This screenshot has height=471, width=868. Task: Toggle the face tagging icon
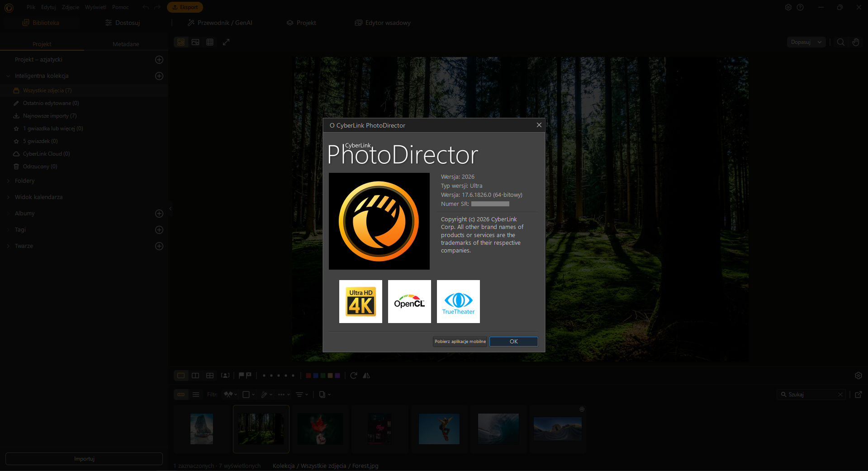(225, 376)
